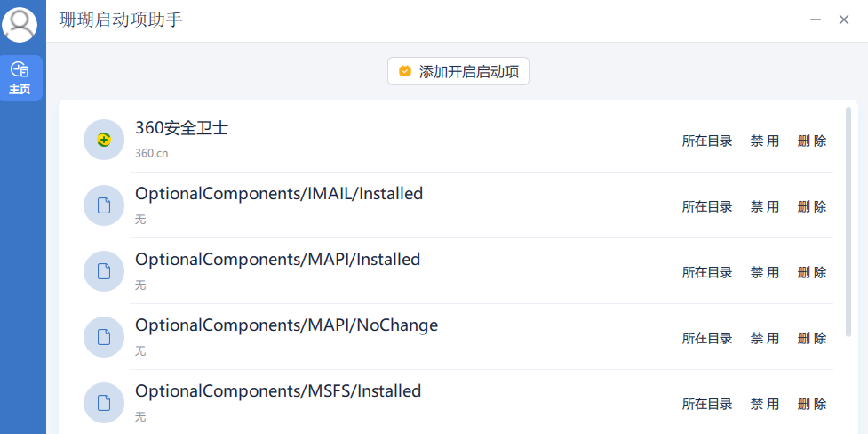Disable OptionalComponents/MAPI/NoChange via 禁用

click(764, 338)
